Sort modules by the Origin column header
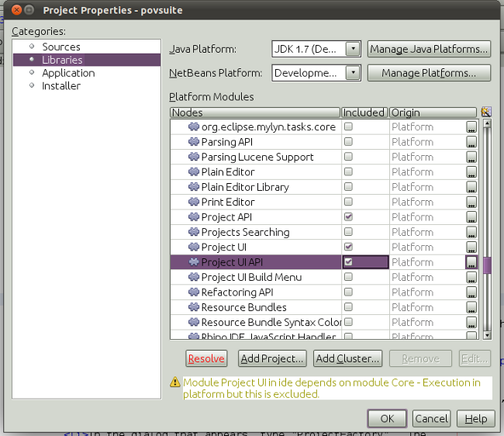This screenshot has width=504, height=436. [432, 112]
